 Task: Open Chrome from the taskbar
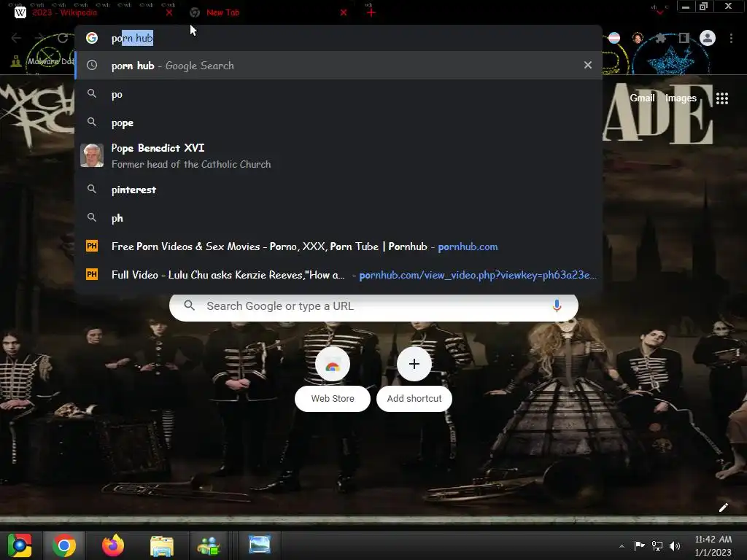coord(64,545)
